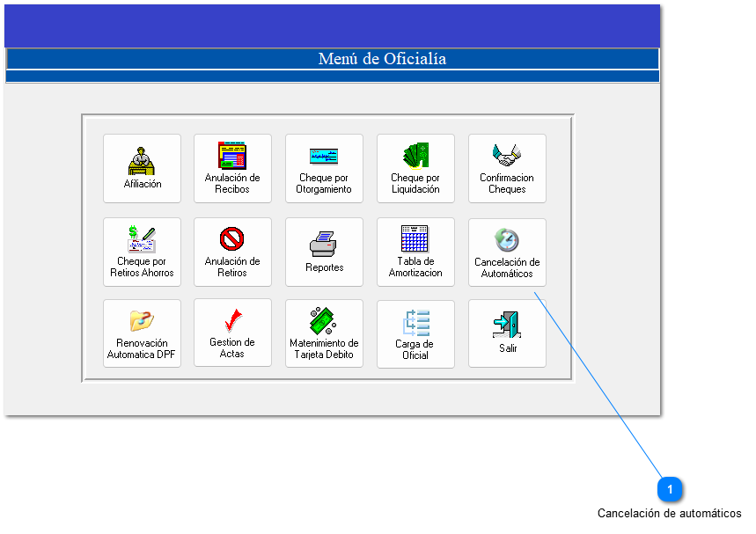Select Carga de Oficial
Viewport: 756px width, 534px height.
pos(415,334)
